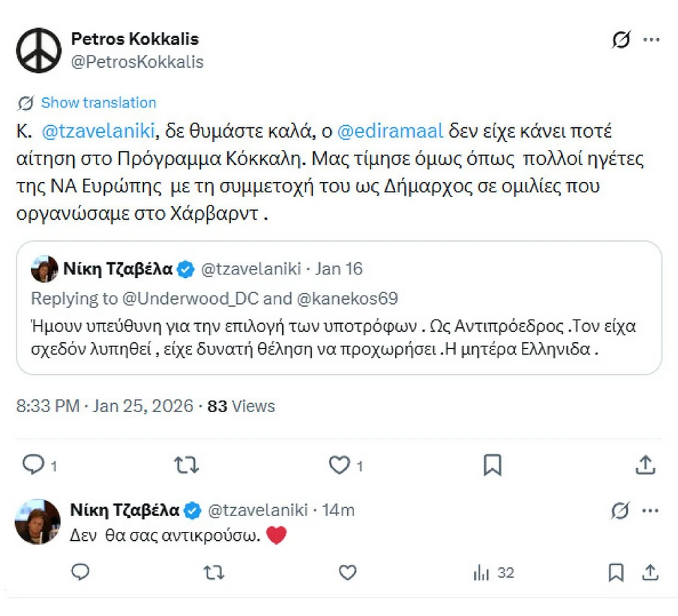Like Νίκη Τζαβέλα's reply comment
Viewport: 678px width, 616px height.
[348, 572]
